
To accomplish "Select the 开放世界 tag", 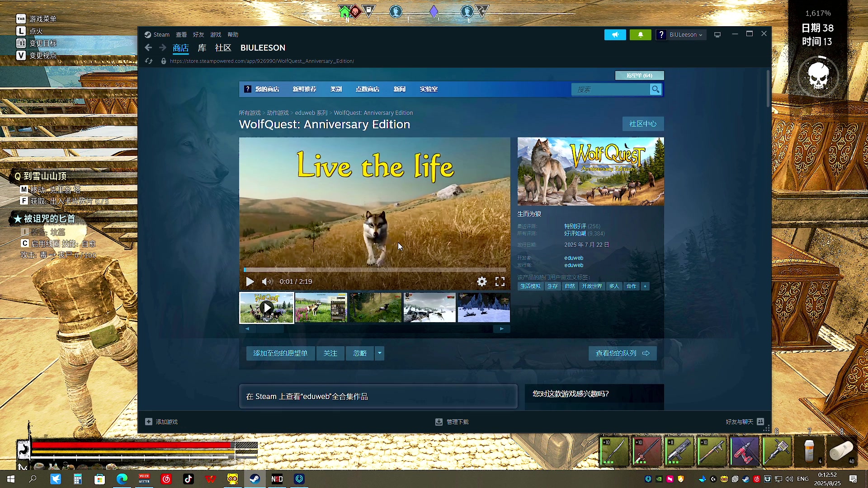I will click(592, 286).
